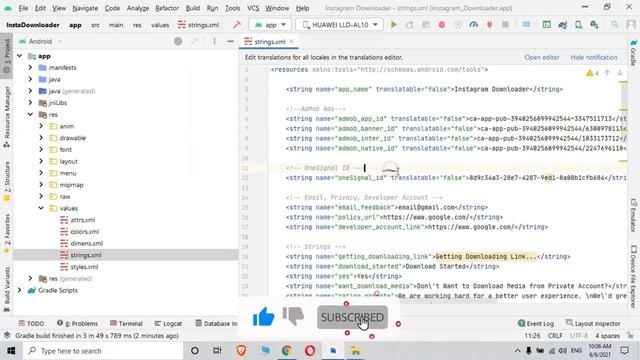This screenshot has height=360, width=640.
Task: Open the TODO tool window
Action: pyautogui.click(x=31, y=323)
